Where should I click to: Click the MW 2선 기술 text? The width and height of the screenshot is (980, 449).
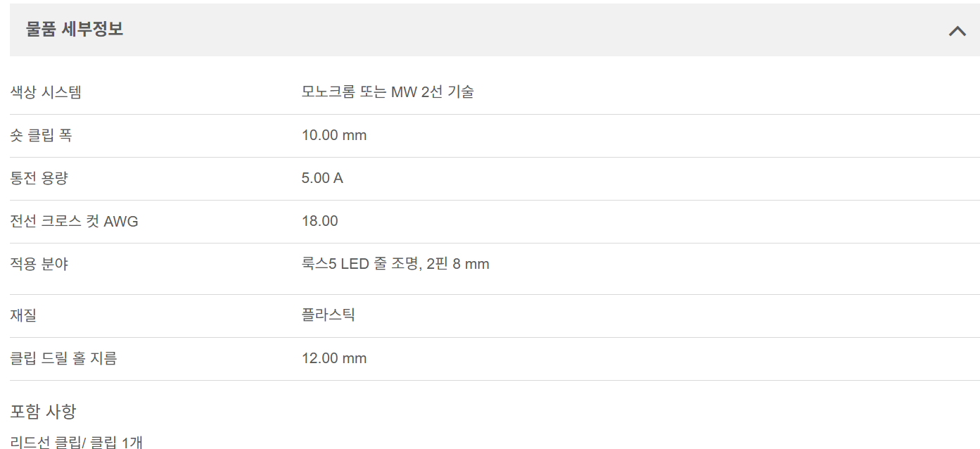point(432,91)
